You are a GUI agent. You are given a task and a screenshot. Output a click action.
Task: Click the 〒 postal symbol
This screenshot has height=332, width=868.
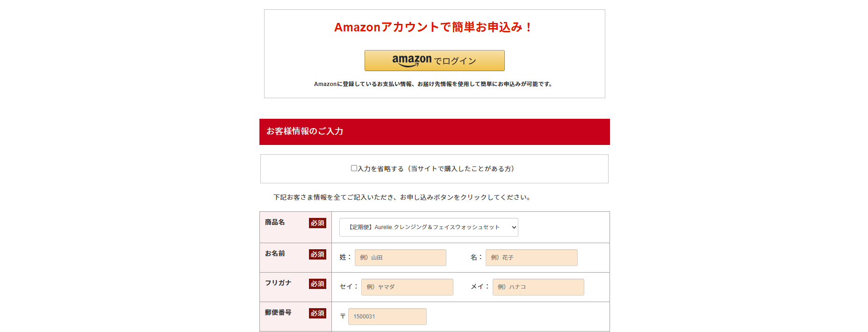[x=343, y=317]
